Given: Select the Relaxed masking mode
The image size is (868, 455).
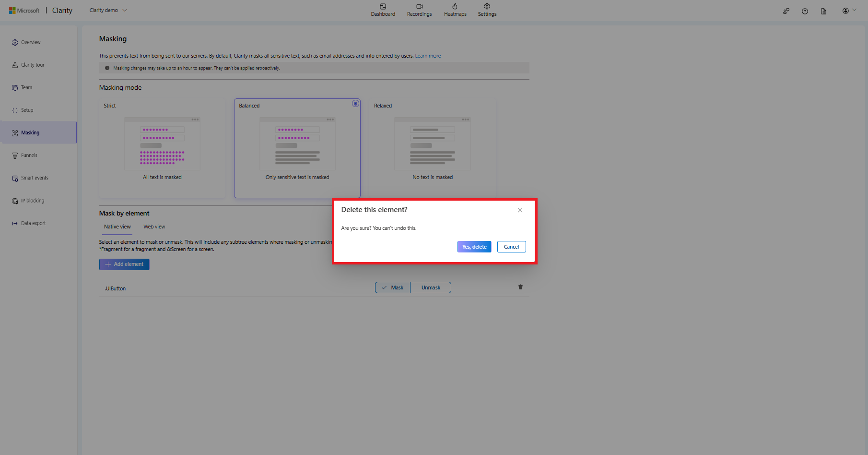Looking at the screenshot, I should [433, 148].
